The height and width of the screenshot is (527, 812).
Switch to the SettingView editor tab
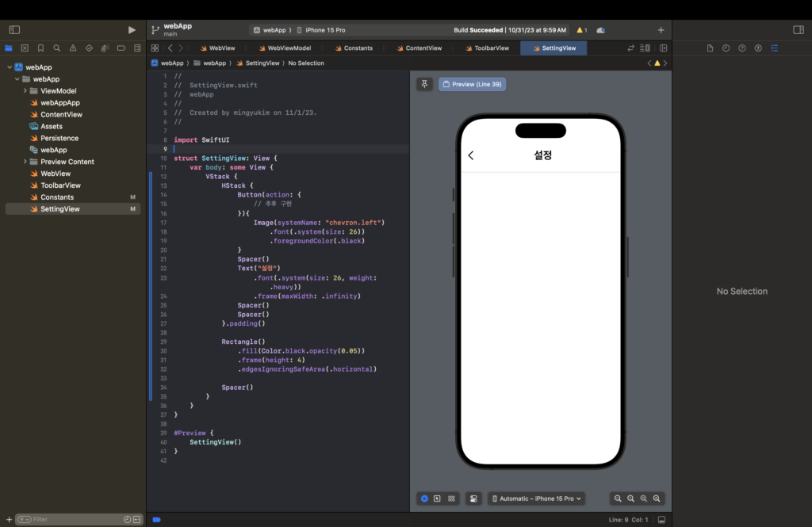click(553, 48)
